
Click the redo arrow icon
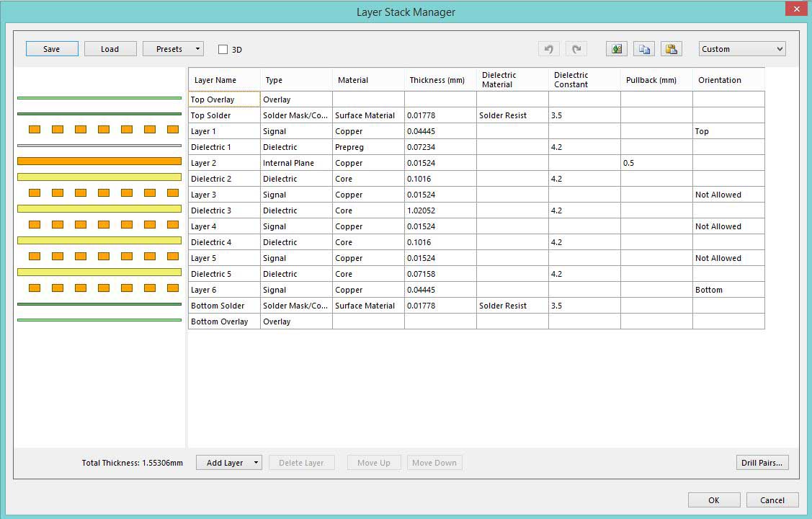[576, 49]
